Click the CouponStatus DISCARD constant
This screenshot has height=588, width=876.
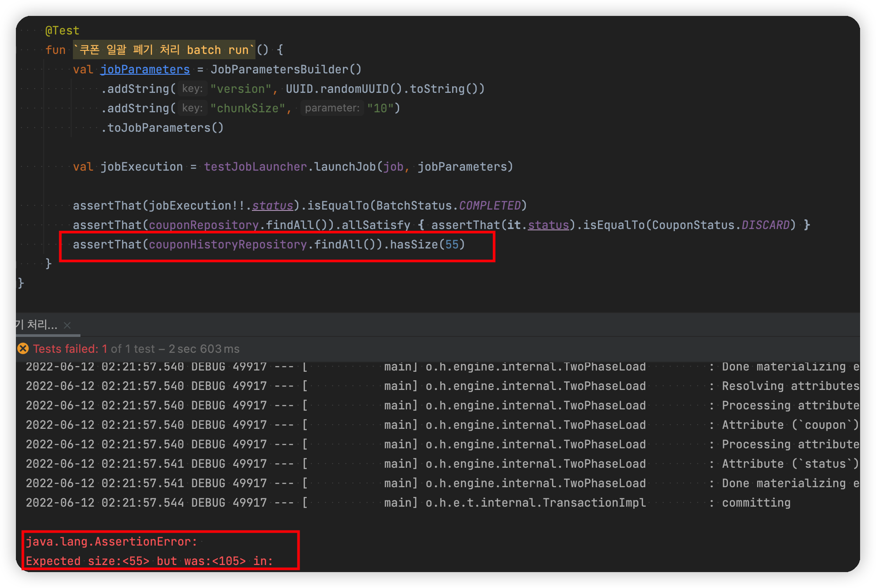pos(765,225)
